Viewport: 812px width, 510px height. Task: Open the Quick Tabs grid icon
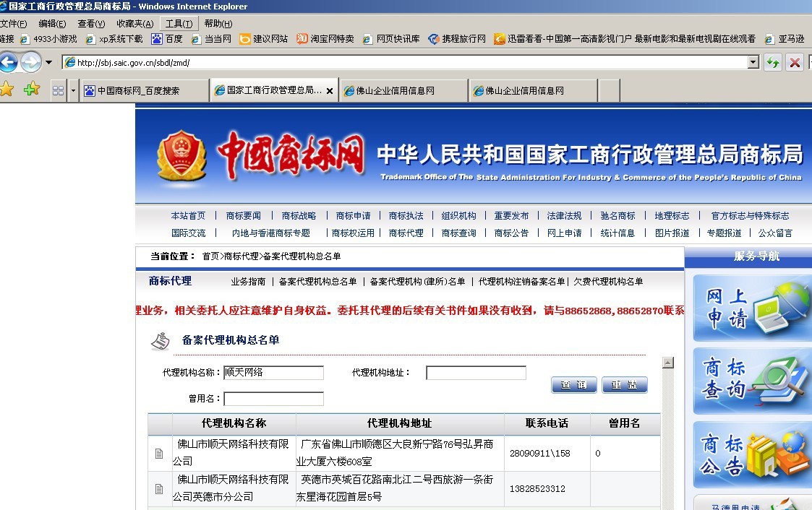tap(58, 91)
